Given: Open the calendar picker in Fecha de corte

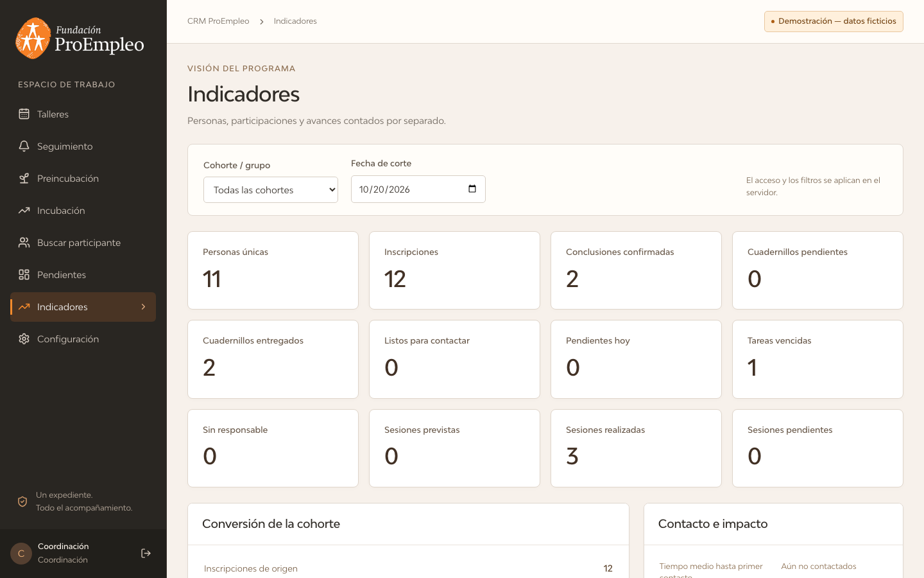Looking at the screenshot, I should [472, 189].
